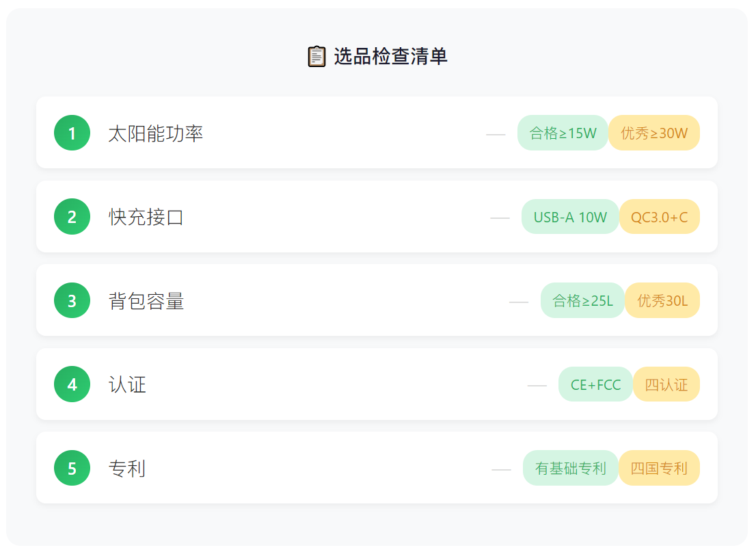Image resolution: width=756 pixels, height=552 pixels.
Task: Select the green number 4 circle
Action: pos(72,384)
